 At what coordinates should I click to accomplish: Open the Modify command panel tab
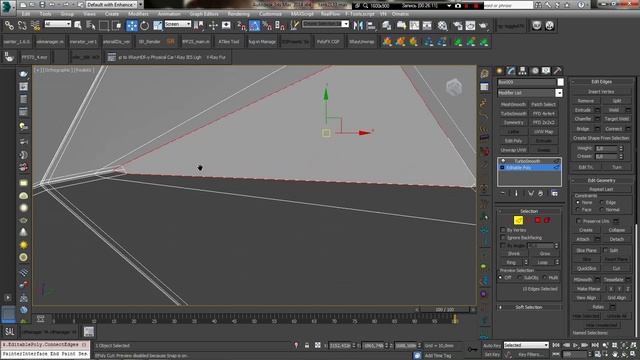coord(511,71)
